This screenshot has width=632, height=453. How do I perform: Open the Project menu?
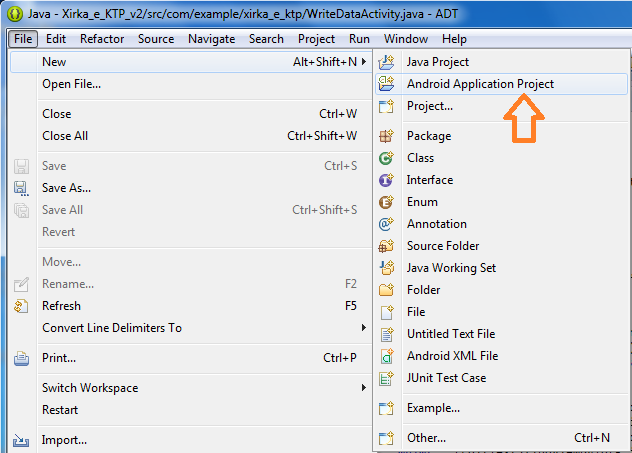(316, 39)
